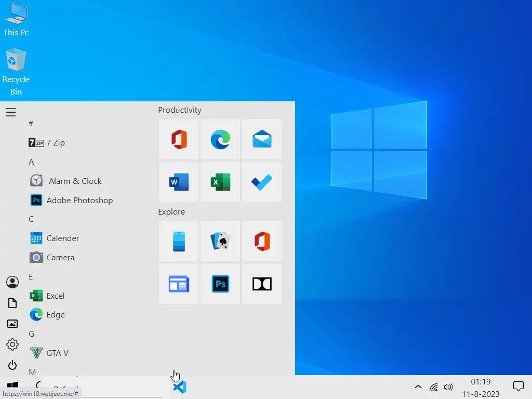Open the Recycle Bin desktop icon
The width and height of the screenshot is (532, 399).
16,72
